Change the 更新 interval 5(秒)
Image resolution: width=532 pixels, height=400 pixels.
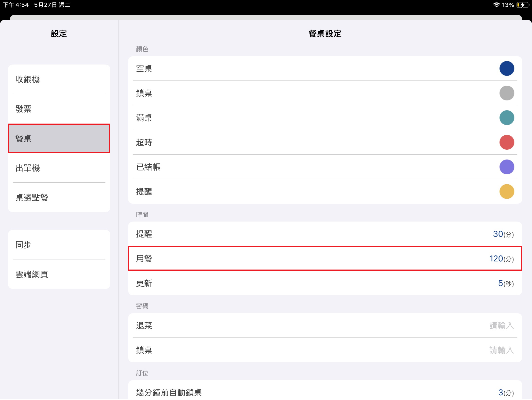pos(506,283)
